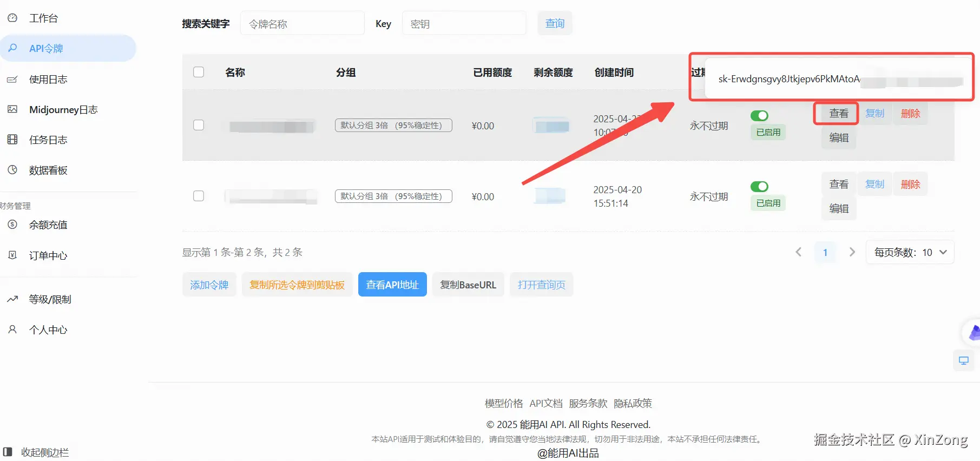Open the 订单中心 receipt icon

12,255
